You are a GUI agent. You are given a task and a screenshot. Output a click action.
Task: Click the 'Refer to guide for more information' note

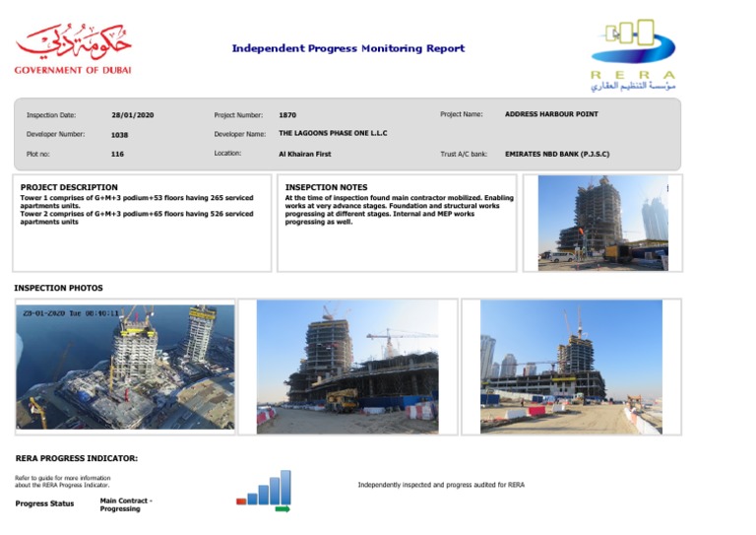click(x=63, y=482)
